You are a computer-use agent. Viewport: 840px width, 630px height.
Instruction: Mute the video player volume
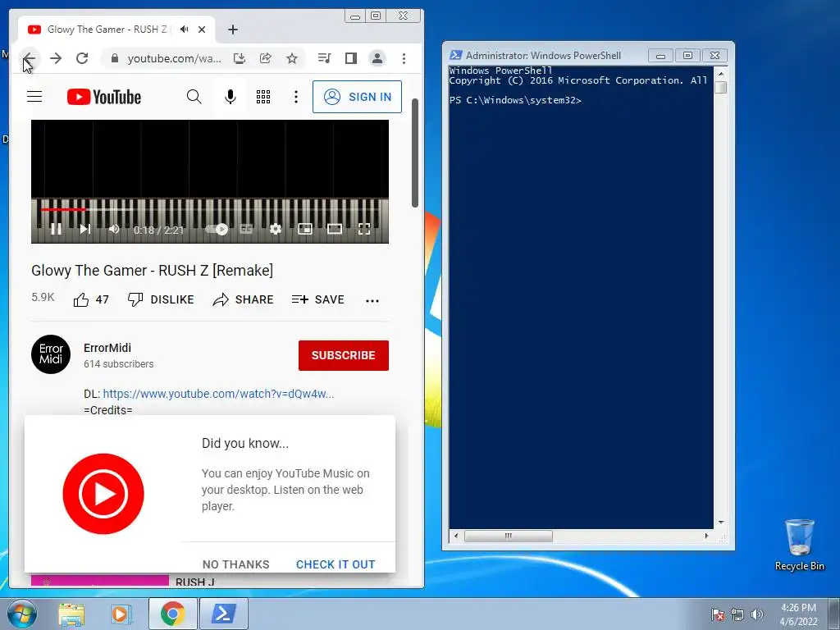tap(114, 230)
